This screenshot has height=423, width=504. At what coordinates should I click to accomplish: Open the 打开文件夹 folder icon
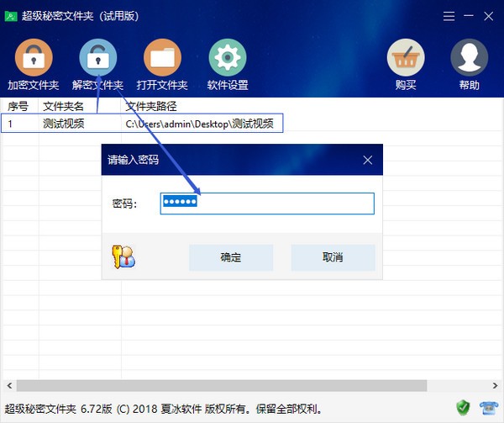(x=163, y=59)
